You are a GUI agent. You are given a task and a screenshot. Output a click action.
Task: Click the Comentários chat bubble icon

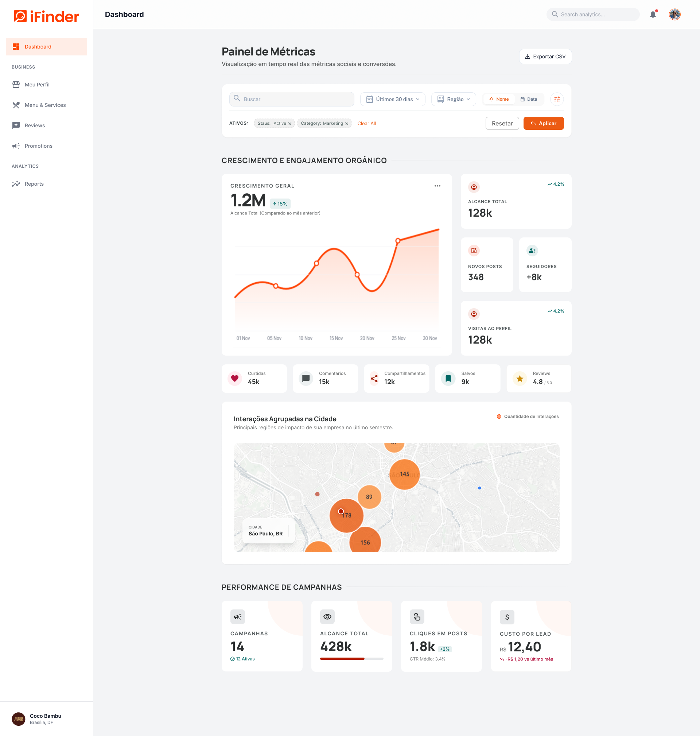[306, 379]
